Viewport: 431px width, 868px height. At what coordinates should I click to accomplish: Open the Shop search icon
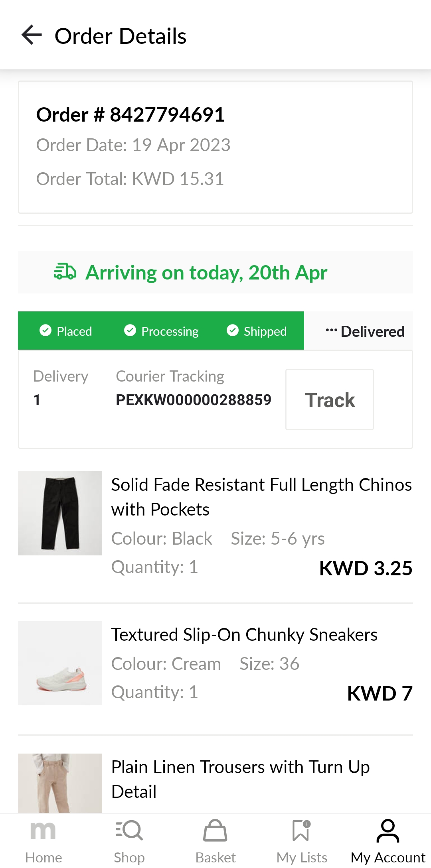[x=129, y=831]
